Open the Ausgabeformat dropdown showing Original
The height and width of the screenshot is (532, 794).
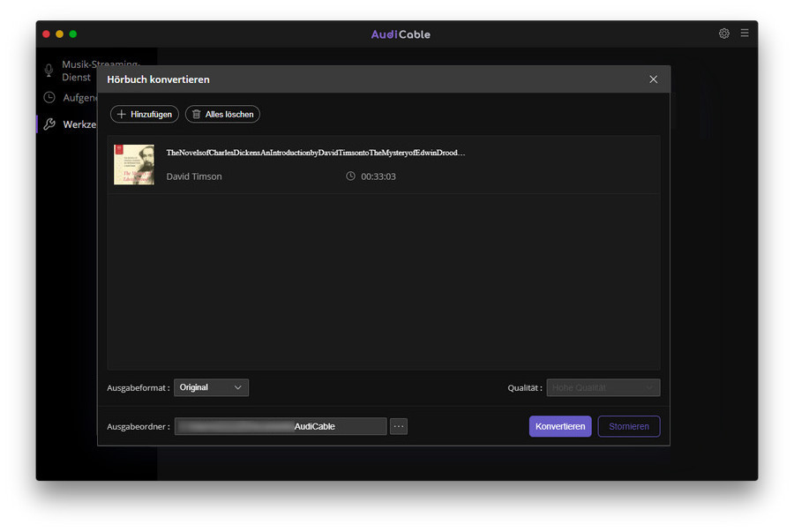point(211,387)
